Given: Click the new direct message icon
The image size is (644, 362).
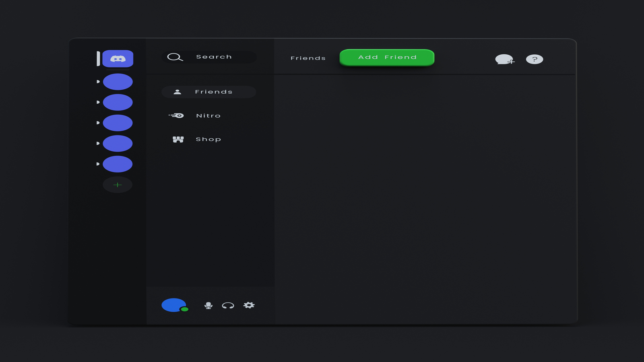Looking at the screenshot, I should (504, 60).
